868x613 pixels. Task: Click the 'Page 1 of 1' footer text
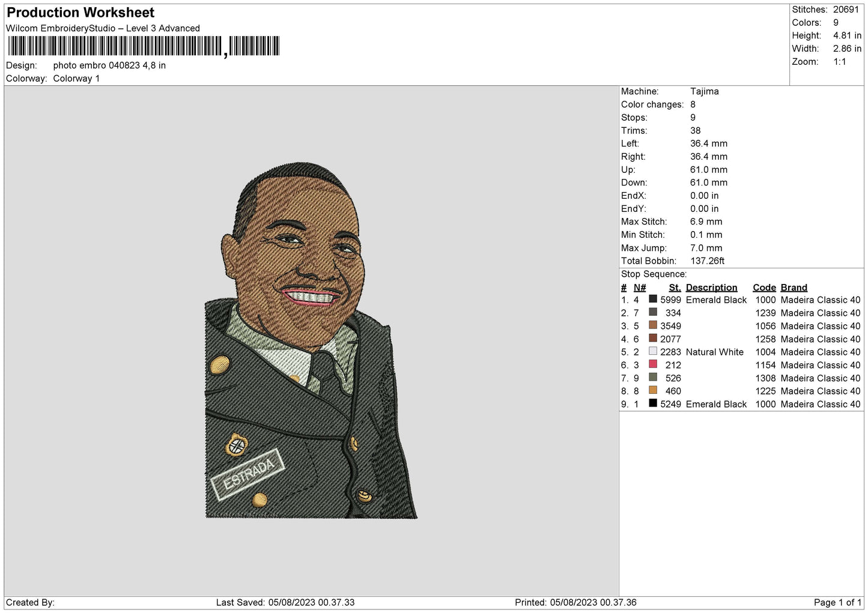(x=837, y=602)
